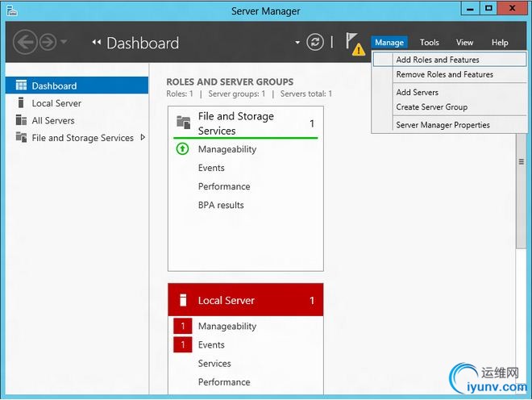Click the green Manageability status arrow icon
Viewport: 532px width, 400px height.
[182, 148]
